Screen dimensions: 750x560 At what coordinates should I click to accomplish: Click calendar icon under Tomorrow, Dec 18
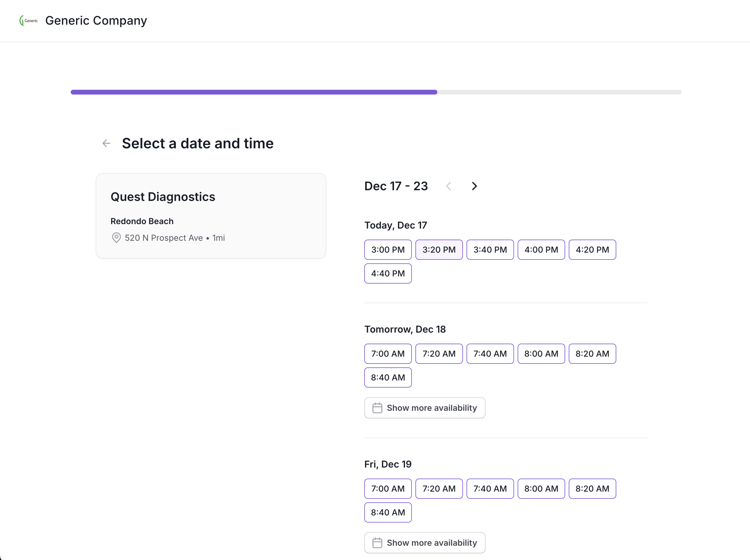377,408
